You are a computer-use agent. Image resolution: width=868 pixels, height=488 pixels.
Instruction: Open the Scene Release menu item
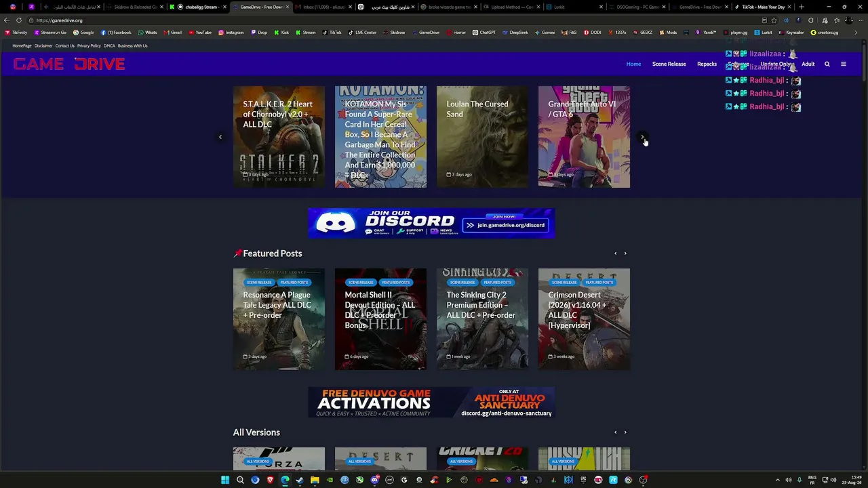point(669,64)
